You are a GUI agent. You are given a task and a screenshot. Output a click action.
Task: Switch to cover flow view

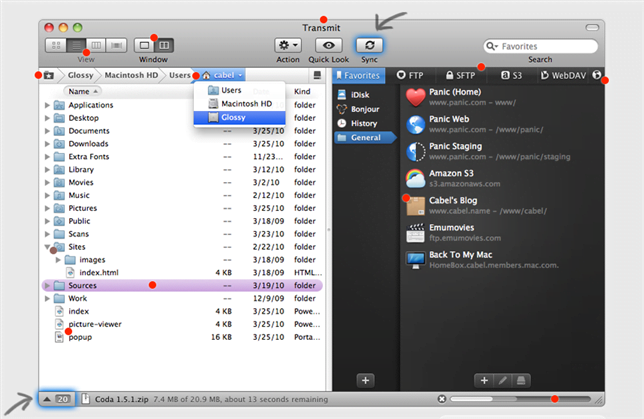[116, 45]
